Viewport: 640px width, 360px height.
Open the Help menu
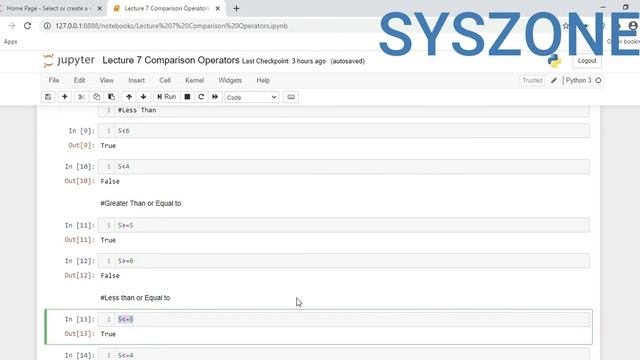pyautogui.click(x=263, y=80)
